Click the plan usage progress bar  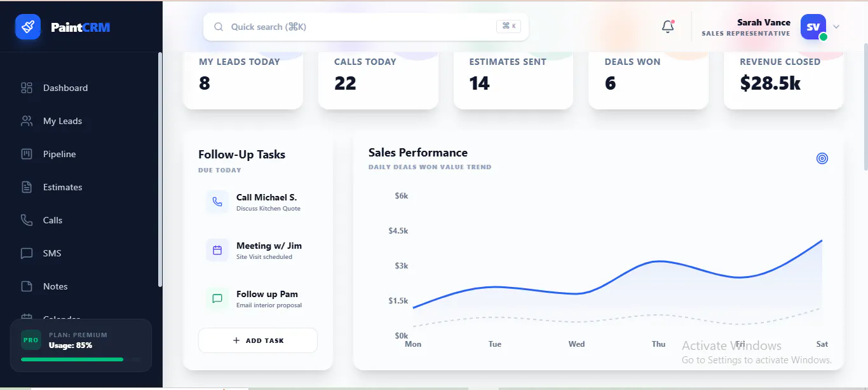[x=80, y=359]
